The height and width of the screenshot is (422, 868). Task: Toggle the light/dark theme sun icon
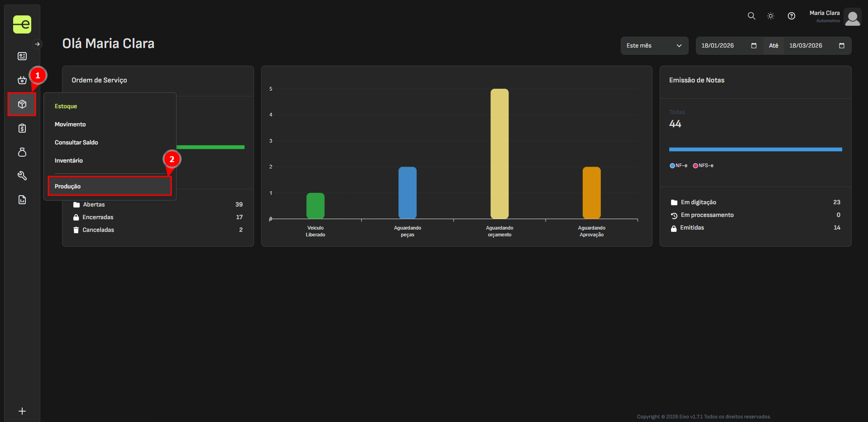(x=770, y=16)
